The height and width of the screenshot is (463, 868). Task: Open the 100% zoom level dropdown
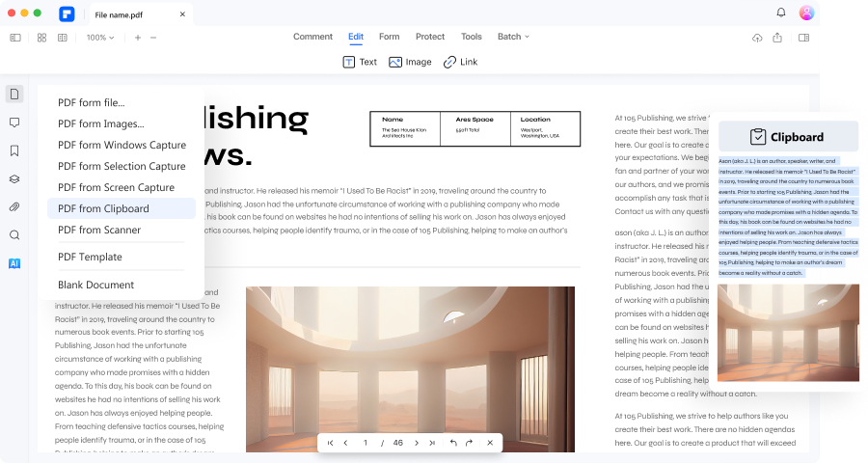pyautogui.click(x=100, y=38)
